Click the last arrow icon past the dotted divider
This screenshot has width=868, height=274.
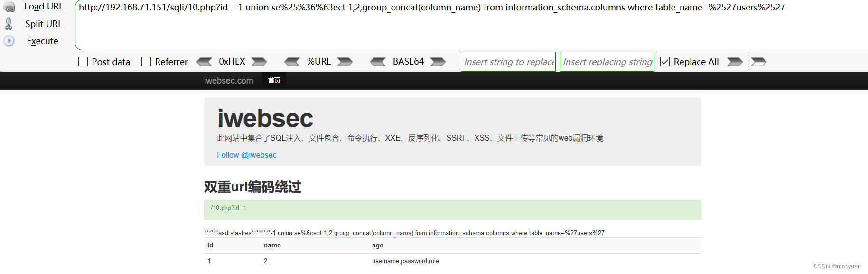[759, 62]
